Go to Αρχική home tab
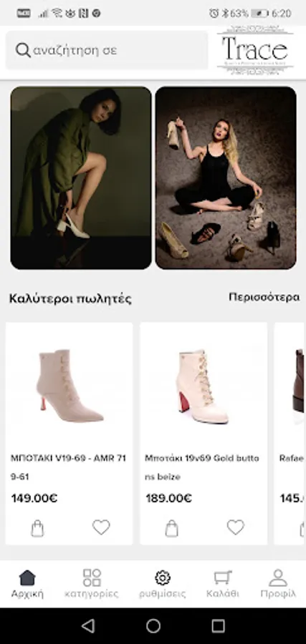This screenshot has width=306, height=644. click(27, 584)
